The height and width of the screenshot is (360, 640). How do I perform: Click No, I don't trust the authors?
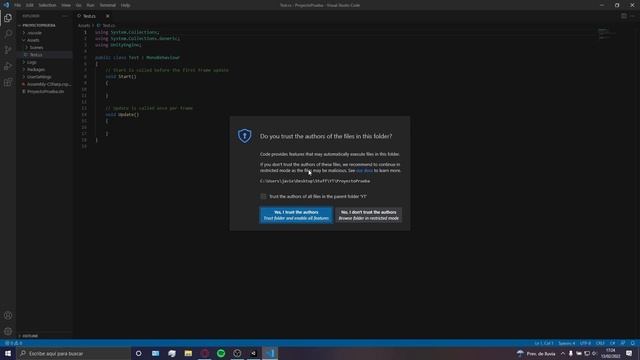pos(369,215)
